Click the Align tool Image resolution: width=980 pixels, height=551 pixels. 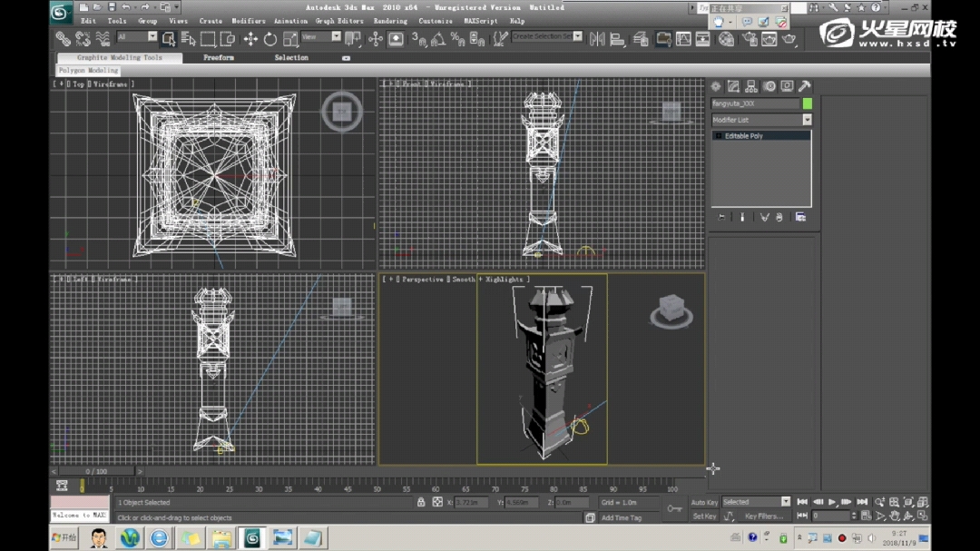618,39
